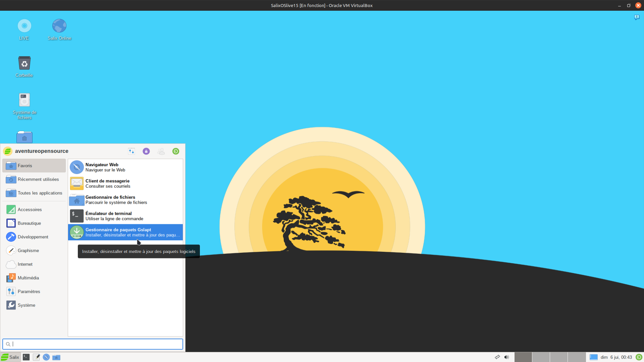This screenshot has height=362, width=644.
Task: Click the purple lock screen icon
Action: pos(146,151)
